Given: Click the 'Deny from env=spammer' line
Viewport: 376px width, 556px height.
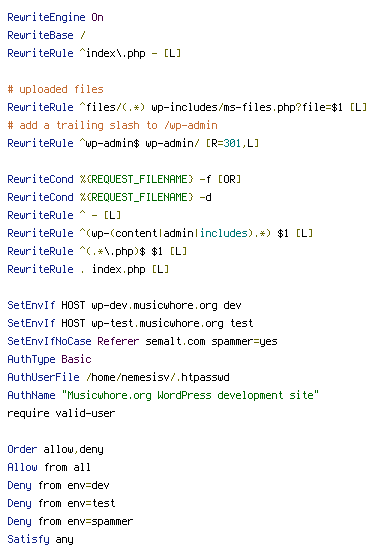Looking at the screenshot, I should coord(70,522).
